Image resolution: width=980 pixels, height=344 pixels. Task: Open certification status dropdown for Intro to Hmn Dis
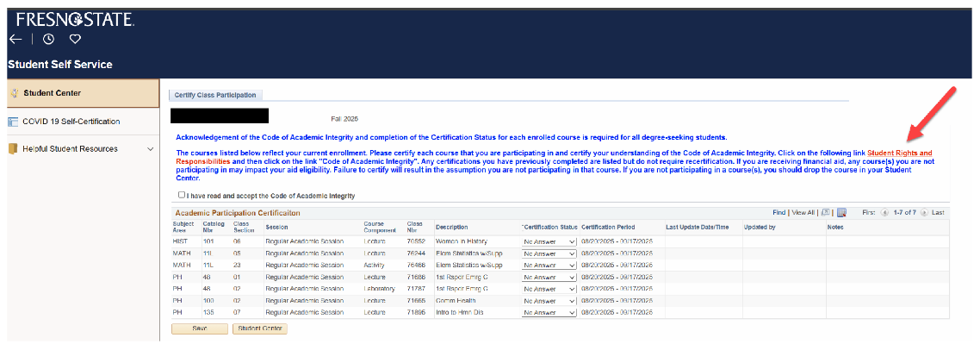tap(549, 312)
